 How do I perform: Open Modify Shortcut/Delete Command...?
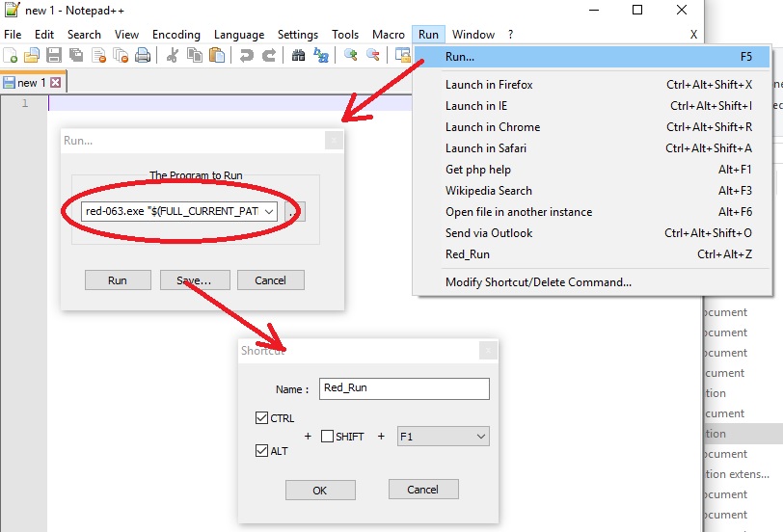pos(592,282)
